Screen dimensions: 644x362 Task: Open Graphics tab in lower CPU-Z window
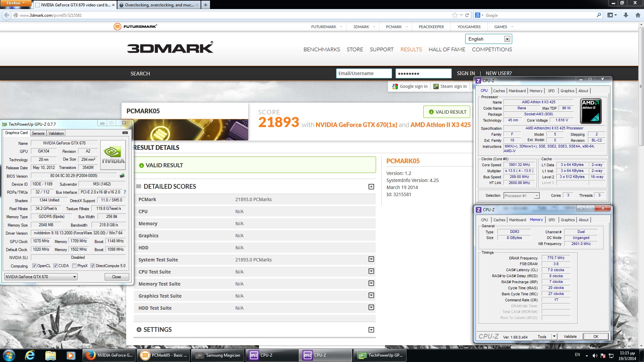click(568, 220)
